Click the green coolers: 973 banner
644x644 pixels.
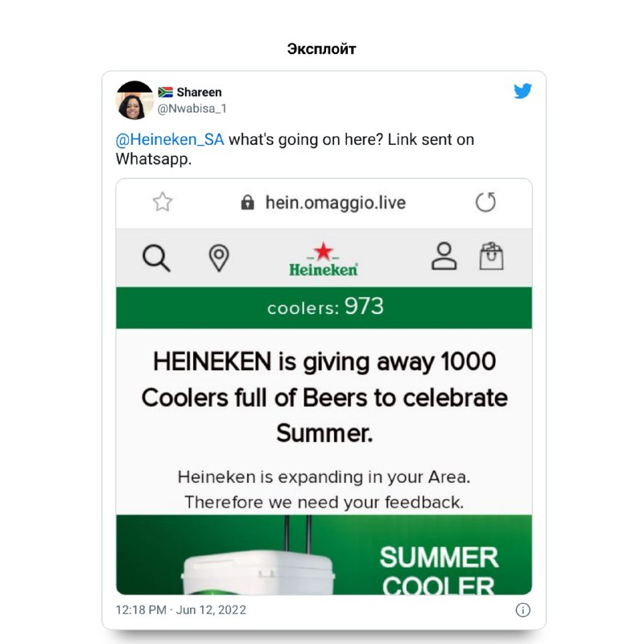[324, 308]
